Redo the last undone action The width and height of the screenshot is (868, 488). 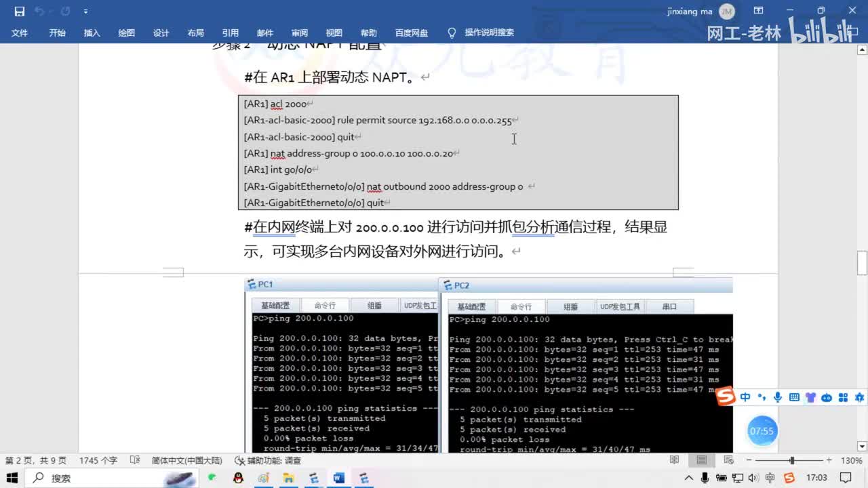coord(65,12)
